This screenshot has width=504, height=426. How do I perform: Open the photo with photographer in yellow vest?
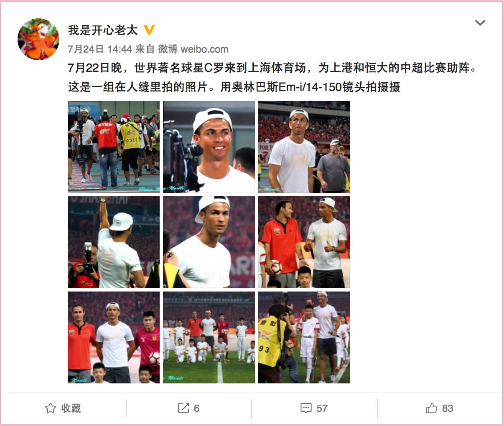click(304, 337)
